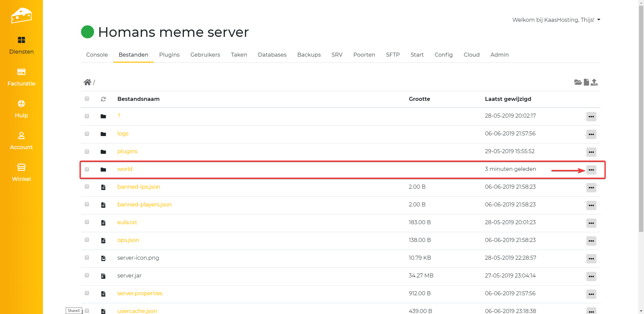Open options menu for server.jar
The width and height of the screenshot is (644, 314).
click(591, 276)
